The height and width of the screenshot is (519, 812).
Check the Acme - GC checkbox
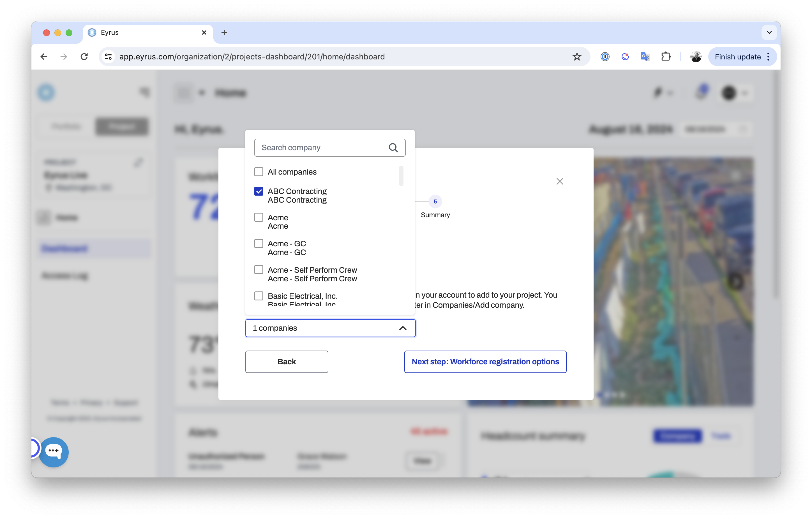click(259, 243)
